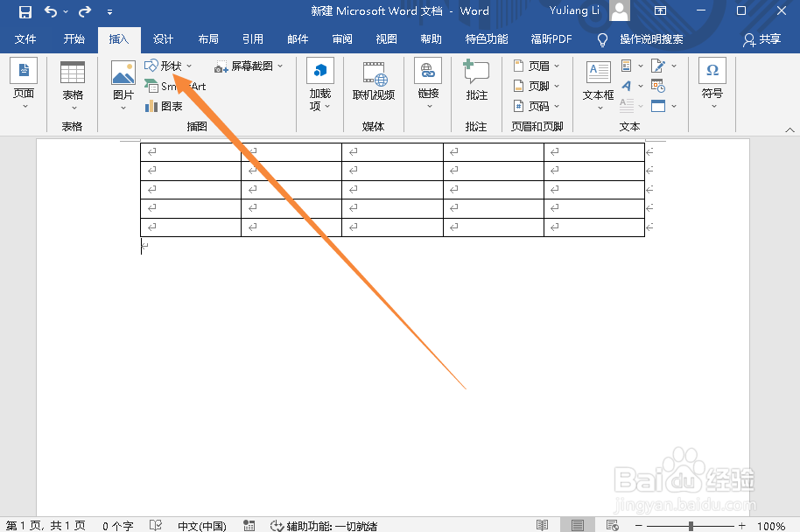800x532 pixels.
Task: Click the 共享 share button
Action: click(762, 39)
